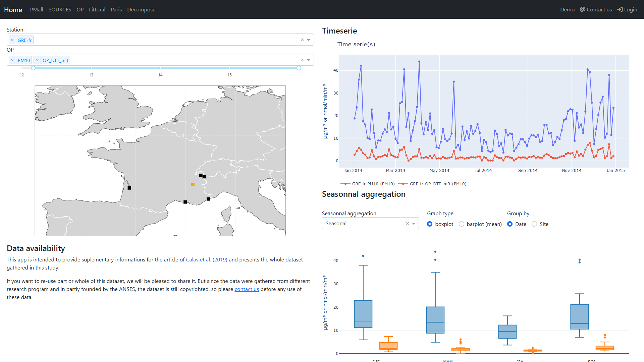Go to the Decompose page
The width and height of the screenshot is (644, 362).
click(x=141, y=10)
